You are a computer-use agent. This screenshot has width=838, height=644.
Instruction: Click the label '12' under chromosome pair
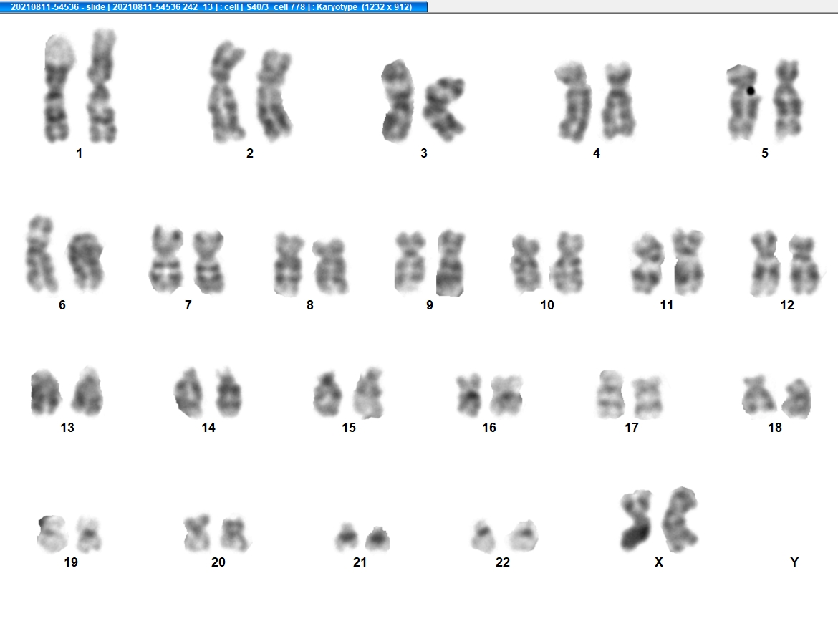(787, 305)
